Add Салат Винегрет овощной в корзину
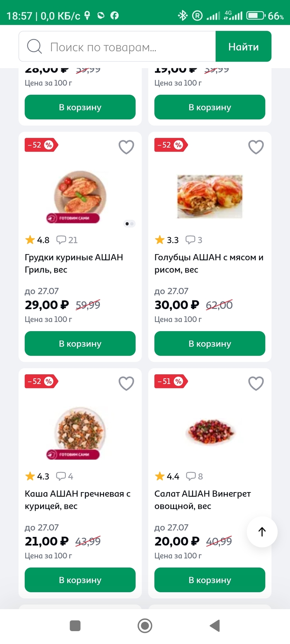 (x=210, y=580)
